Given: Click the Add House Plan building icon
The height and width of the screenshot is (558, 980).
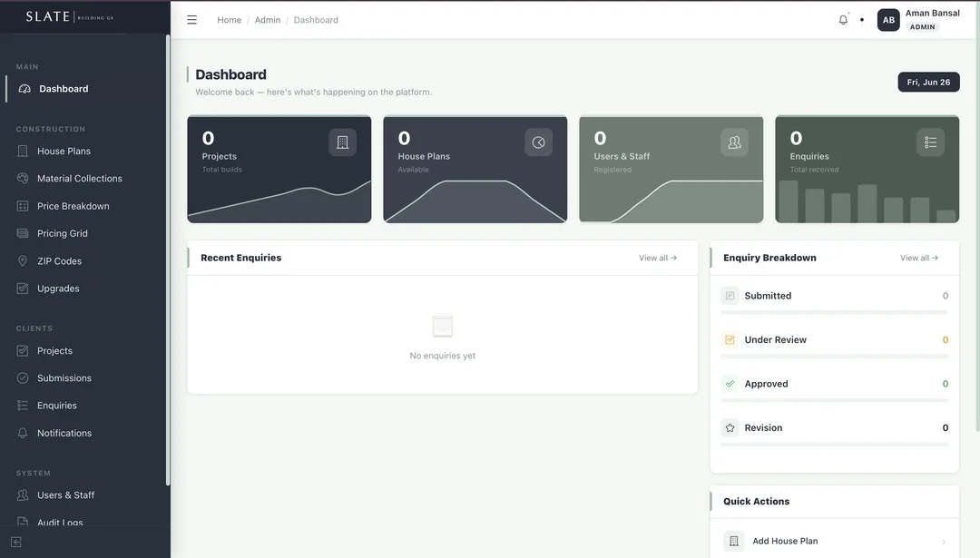Looking at the screenshot, I should (x=734, y=541).
